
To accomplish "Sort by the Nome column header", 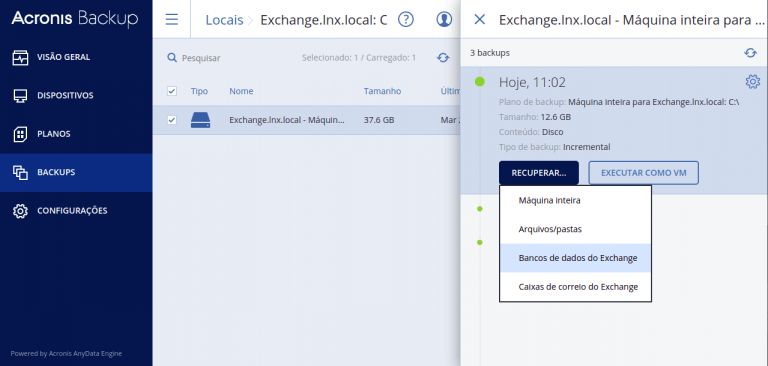I will coord(241,91).
